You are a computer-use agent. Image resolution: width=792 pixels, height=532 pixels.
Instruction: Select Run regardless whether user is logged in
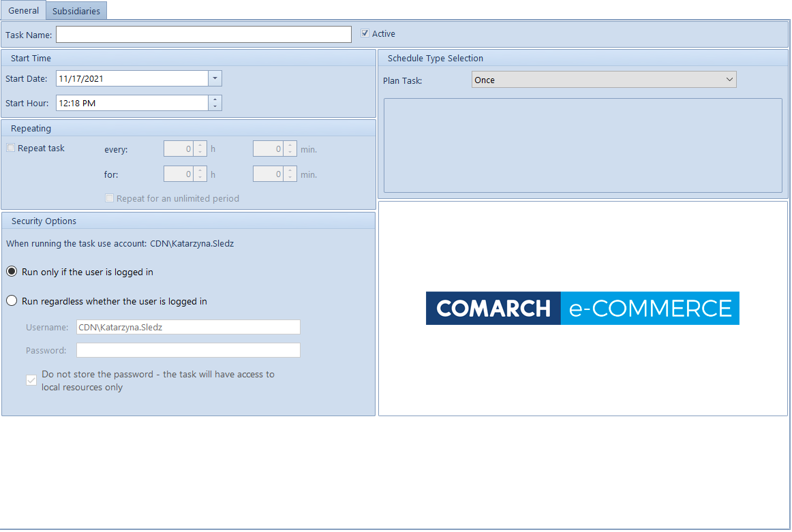(x=12, y=301)
